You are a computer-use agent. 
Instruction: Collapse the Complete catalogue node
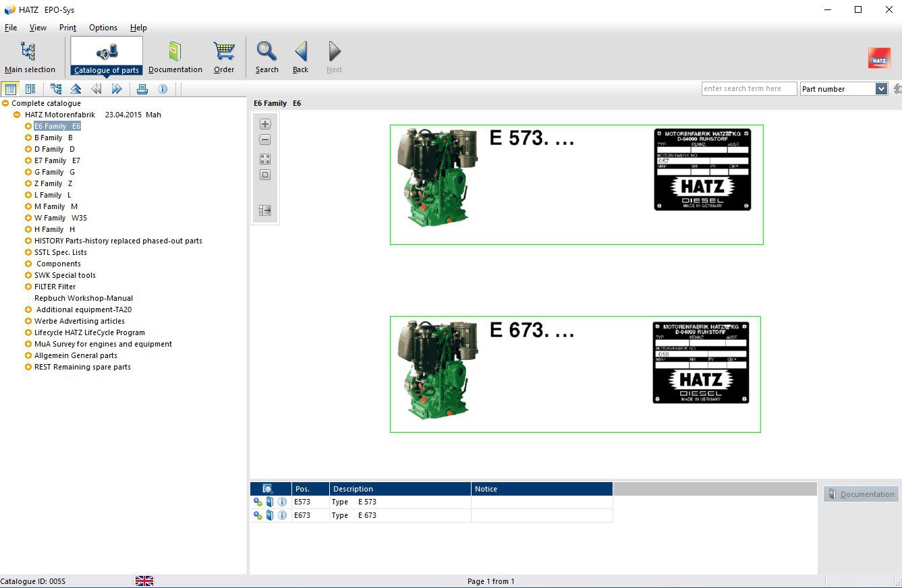coord(5,103)
